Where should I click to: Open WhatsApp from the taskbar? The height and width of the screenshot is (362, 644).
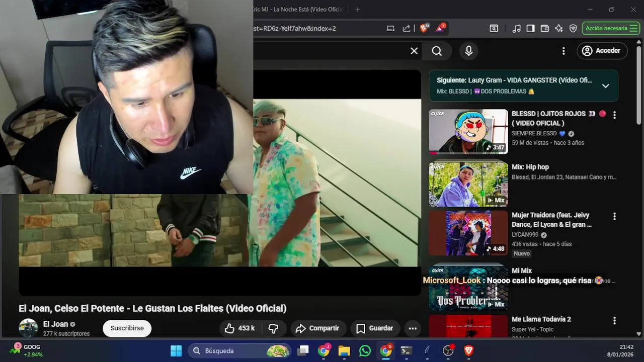click(x=365, y=351)
